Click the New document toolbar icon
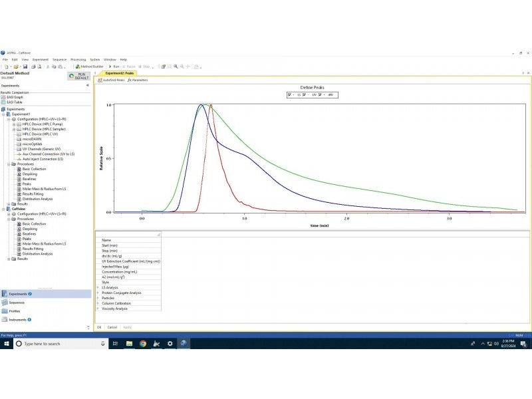Image resolution: width=532 pixels, height=399 pixels. 6,67
